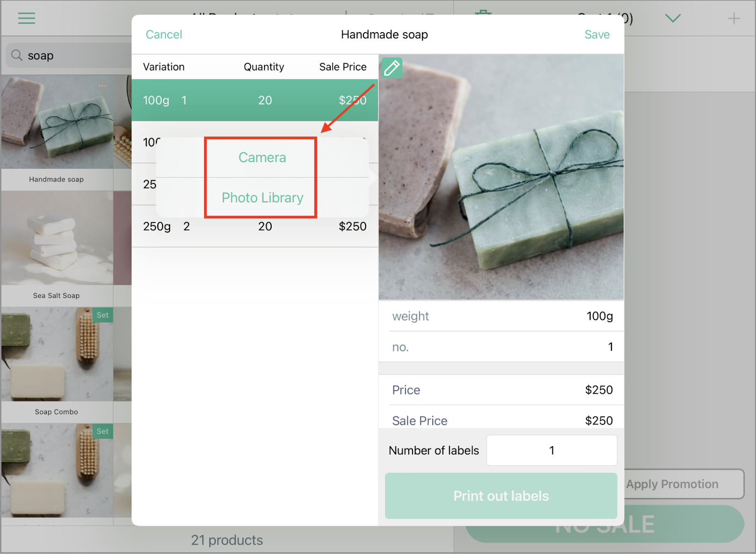Click the weight 100g row
This screenshot has width=756, height=554.
click(501, 316)
